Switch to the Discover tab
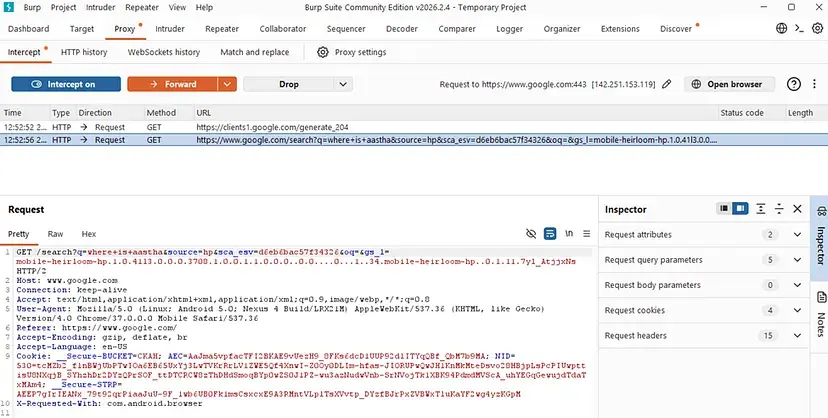 coord(676,29)
